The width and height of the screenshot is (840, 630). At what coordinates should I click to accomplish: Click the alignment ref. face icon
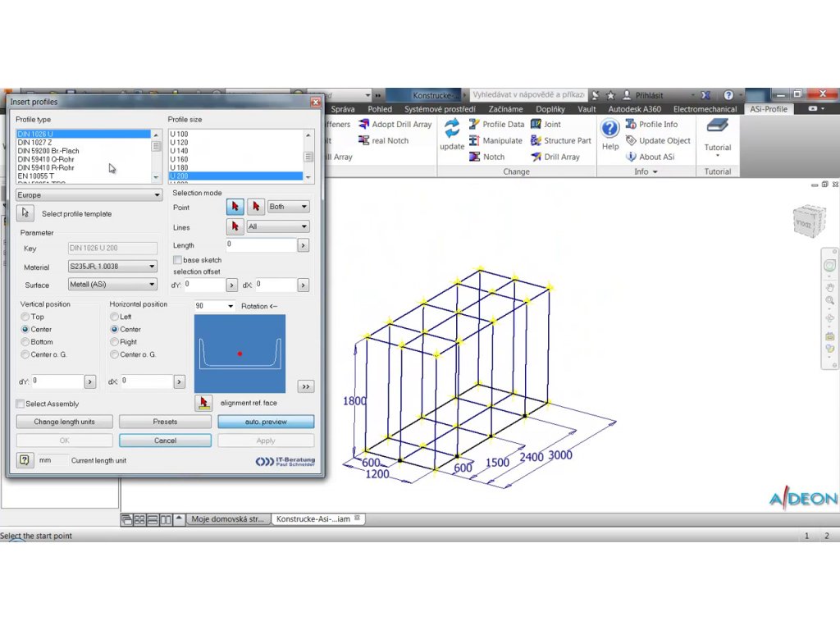(x=203, y=403)
